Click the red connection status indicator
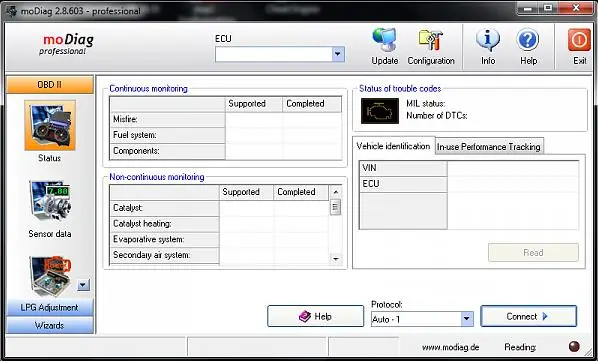The height and width of the screenshot is (361, 598). point(574,347)
